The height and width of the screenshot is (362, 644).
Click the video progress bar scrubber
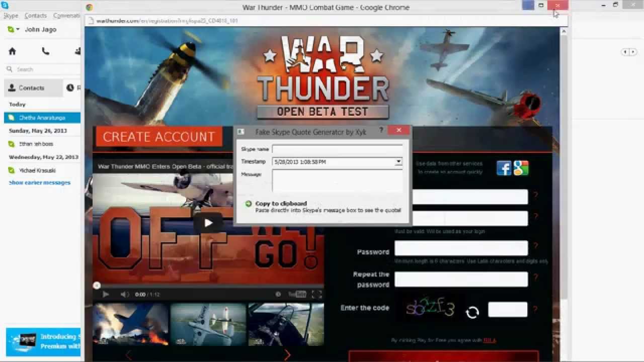click(x=97, y=286)
